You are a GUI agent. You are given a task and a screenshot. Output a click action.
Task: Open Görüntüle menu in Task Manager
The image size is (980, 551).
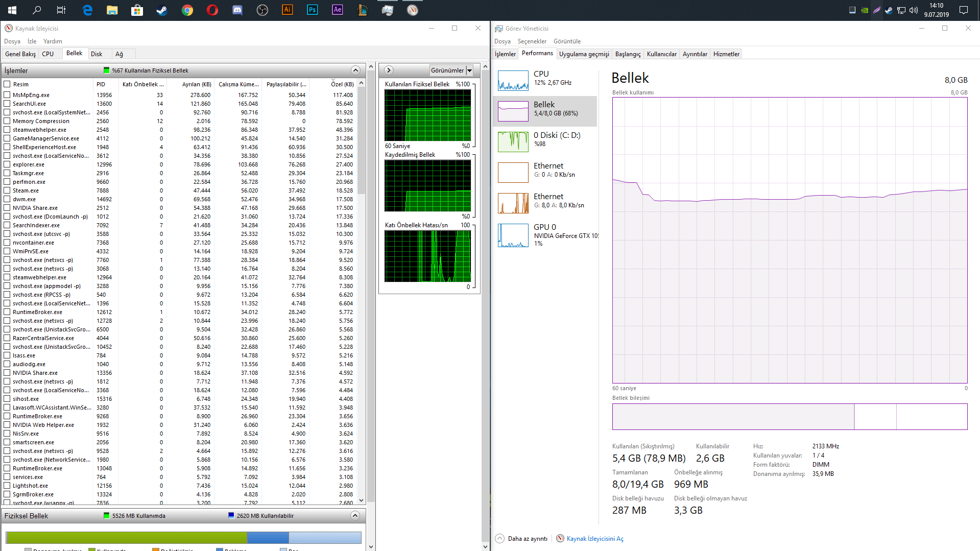click(x=567, y=41)
